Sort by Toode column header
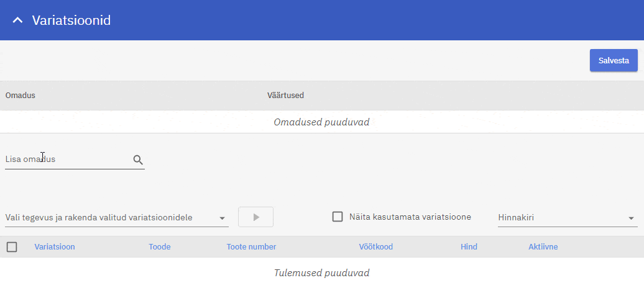This screenshot has height=283, width=644. coord(159,247)
